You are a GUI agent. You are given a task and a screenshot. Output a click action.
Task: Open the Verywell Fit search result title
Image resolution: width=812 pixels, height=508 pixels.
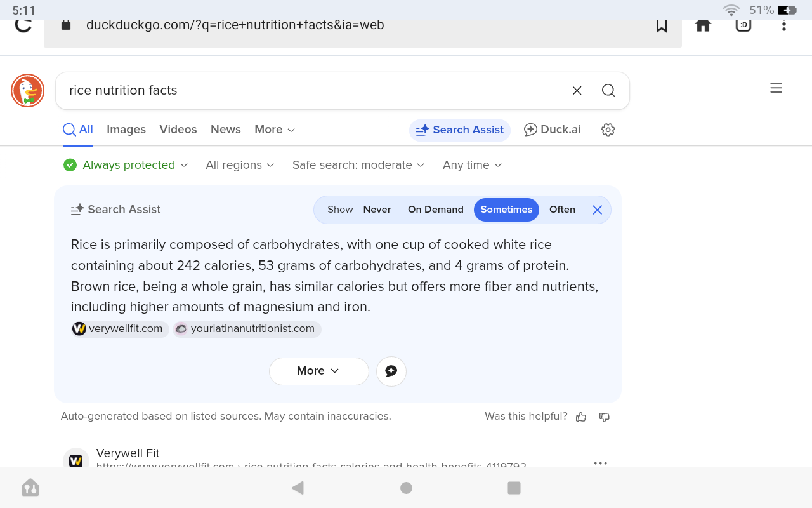(x=128, y=453)
